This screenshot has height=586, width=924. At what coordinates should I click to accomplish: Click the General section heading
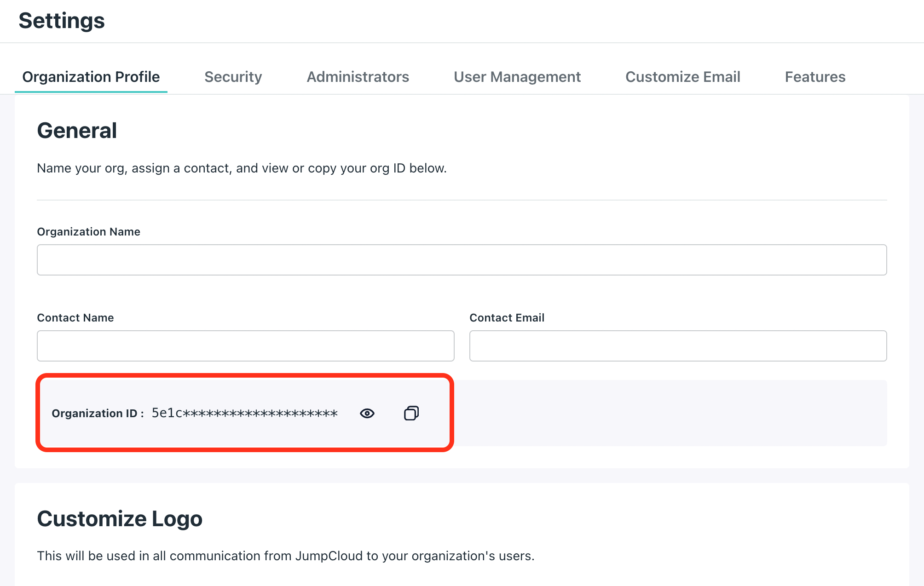[x=77, y=131]
